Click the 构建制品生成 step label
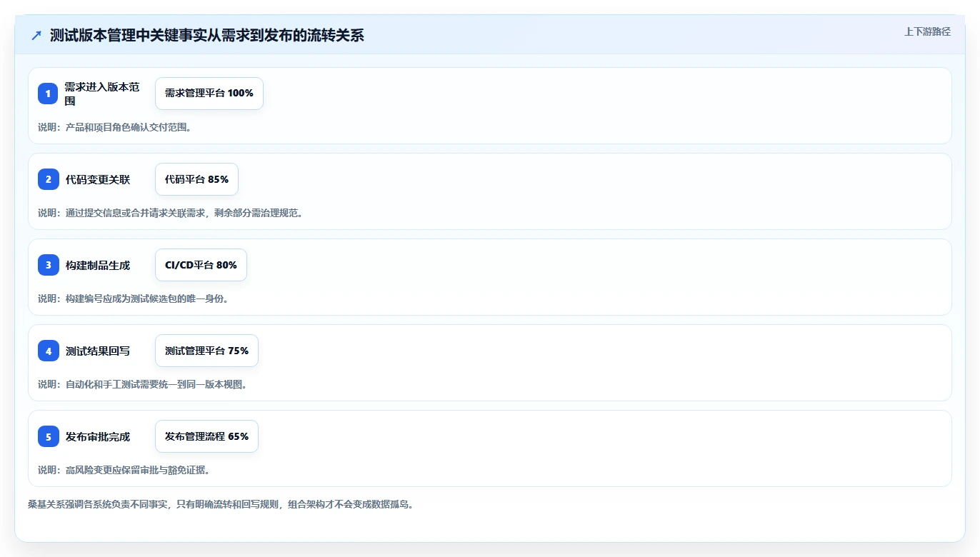Image resolution: width=980 pixels, height=557 pixels. 98,265
